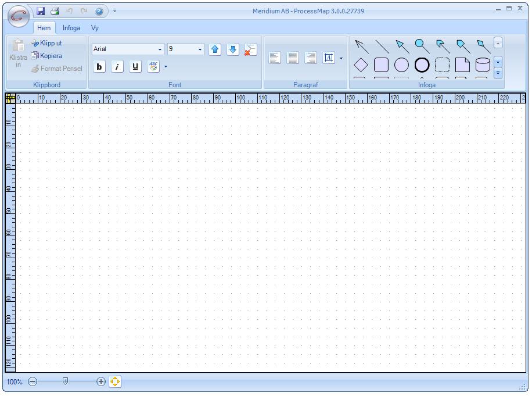
Task: Click Klipp ut to cut
Action: tap(46, 43)
